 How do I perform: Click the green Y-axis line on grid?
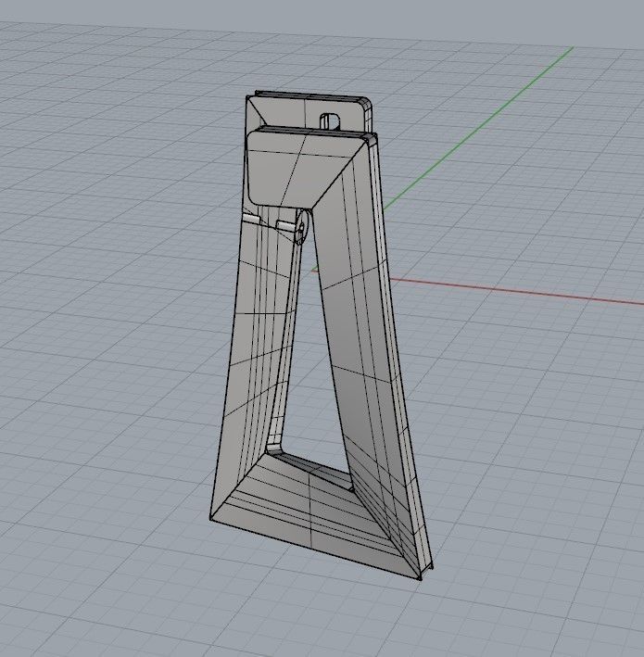[x=477, y=128]
